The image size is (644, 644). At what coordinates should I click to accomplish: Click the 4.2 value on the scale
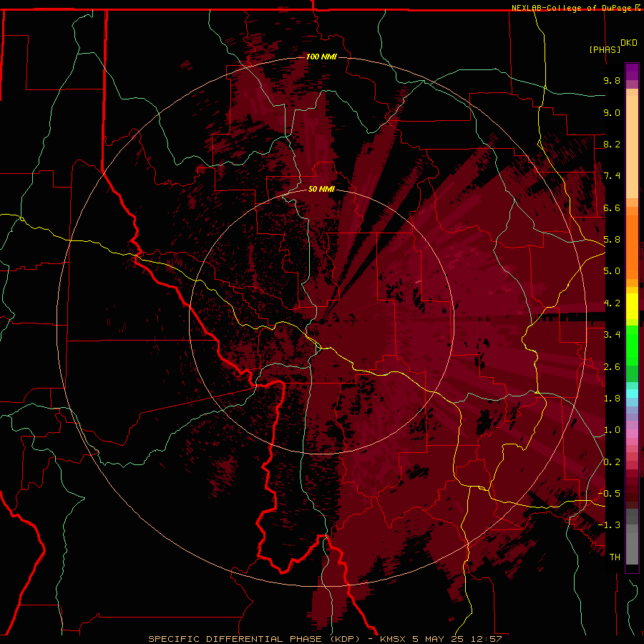click(612, 303)
